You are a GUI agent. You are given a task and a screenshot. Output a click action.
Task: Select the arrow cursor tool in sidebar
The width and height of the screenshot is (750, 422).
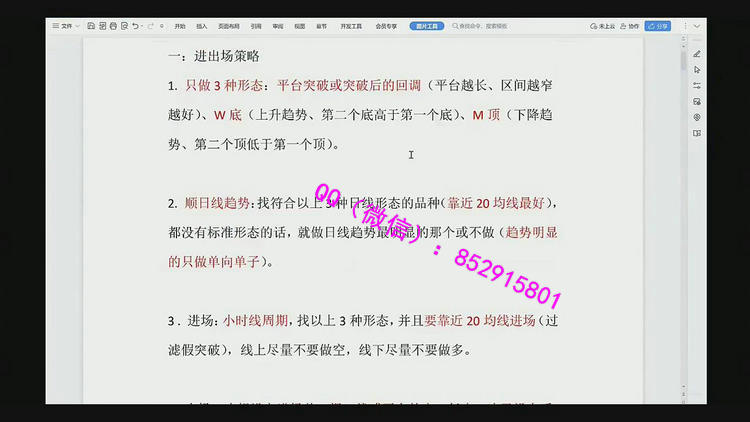[x=697, y=69]
